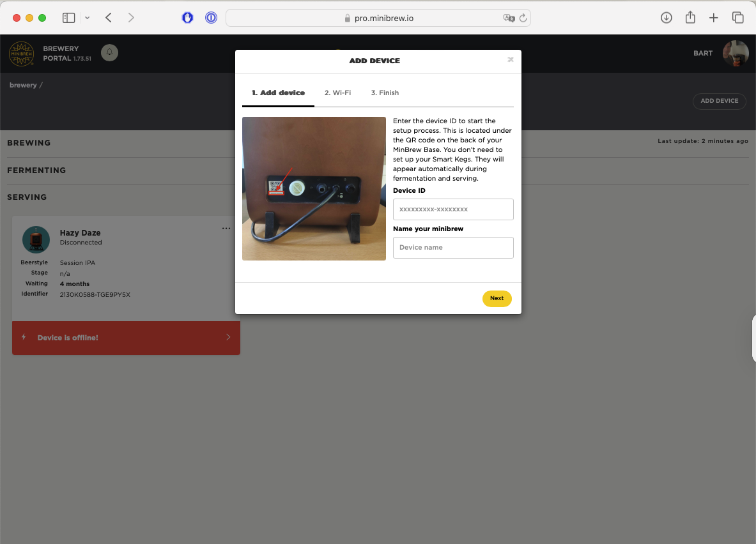Open the hand-shaped blocker extension icon
Screen dimensions: 756x544
[x=187, y=18]
